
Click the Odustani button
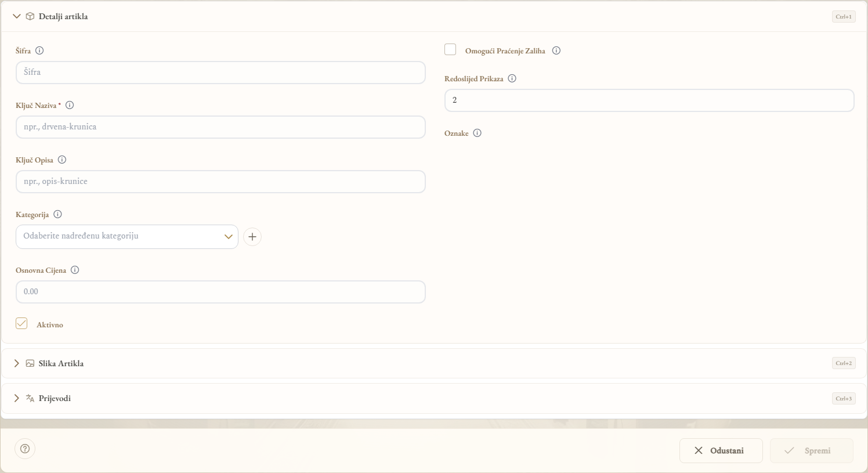[x=721, y=450]
